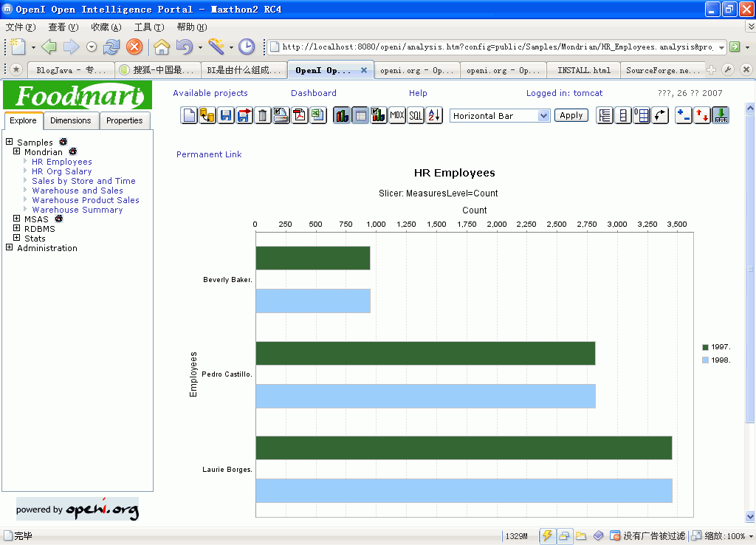Open the Warehouse and Sales analysis

(x=77, y=191)
